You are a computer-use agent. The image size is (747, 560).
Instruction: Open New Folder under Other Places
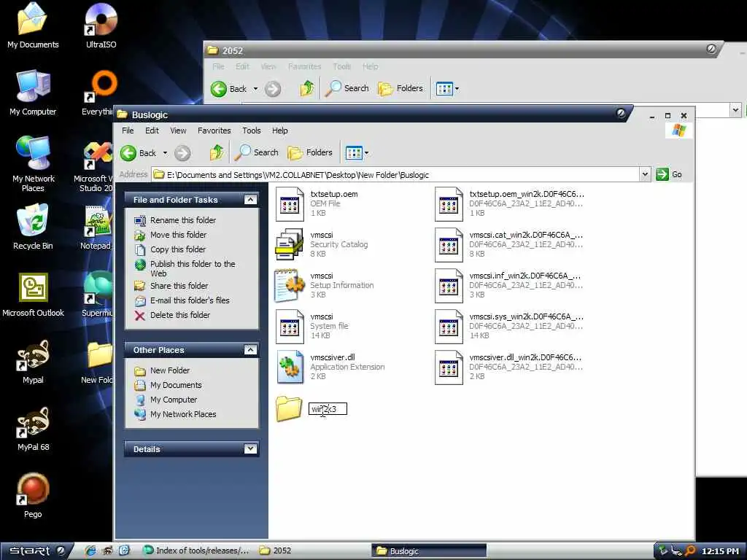pyautogui.click(x=170, y=370)
